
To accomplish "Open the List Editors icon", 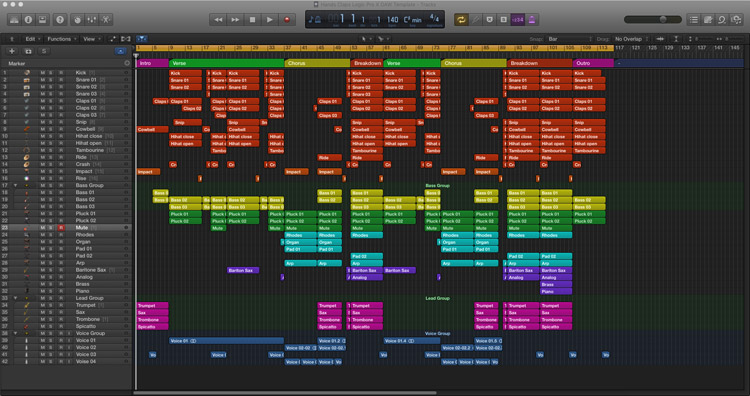I will (694, 20).
